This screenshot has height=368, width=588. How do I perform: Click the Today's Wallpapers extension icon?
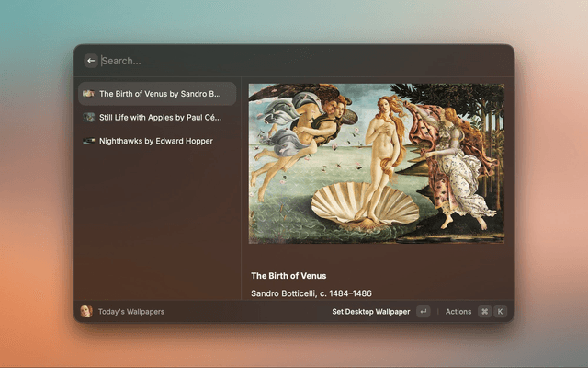pyautogui.click(x=86, y=311)
